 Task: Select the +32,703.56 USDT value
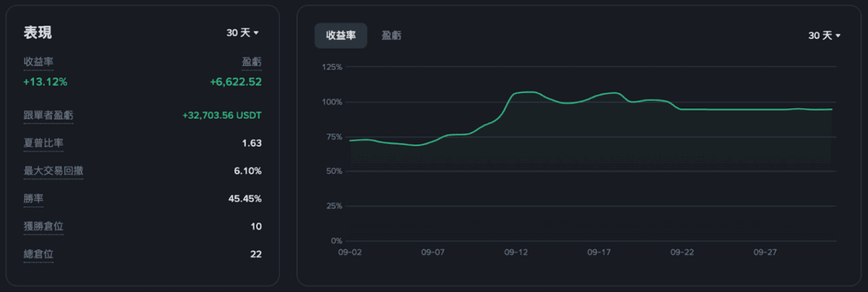click(x=221, y=116)
